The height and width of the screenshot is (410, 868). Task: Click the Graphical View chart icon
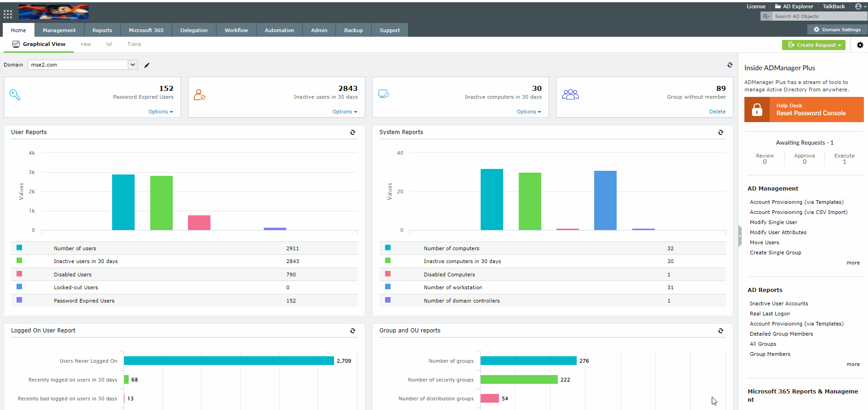[x=16, y=44]
